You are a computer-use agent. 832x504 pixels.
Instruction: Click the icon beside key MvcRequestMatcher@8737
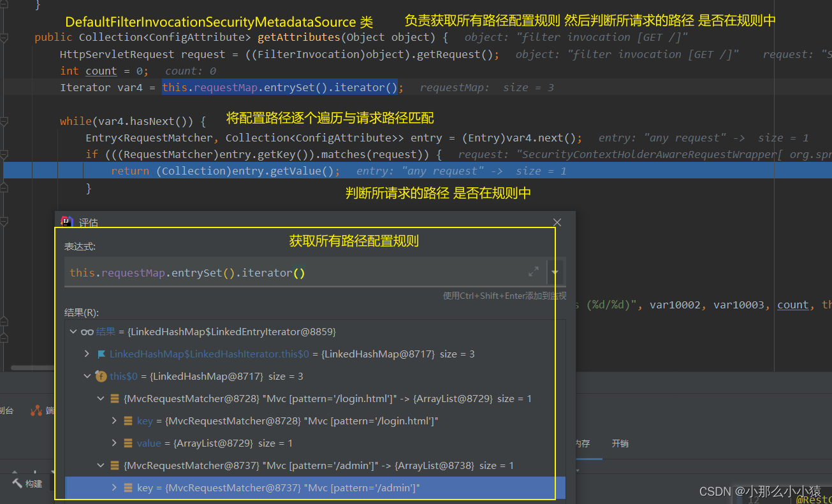click(128, 488)
